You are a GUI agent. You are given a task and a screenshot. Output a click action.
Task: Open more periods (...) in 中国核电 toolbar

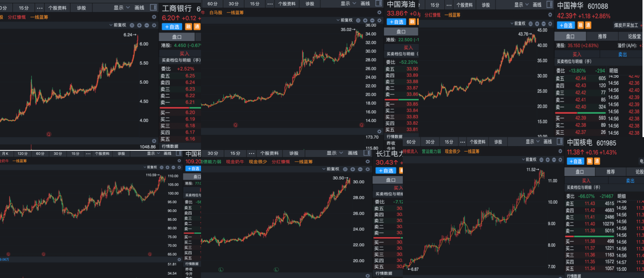pyautogui.click(x=462, y=142)
